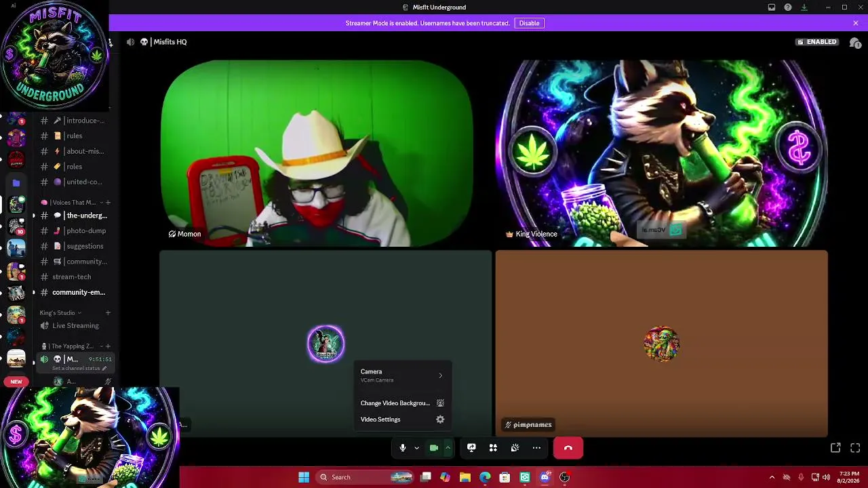Disconnect with the red hang-up button
868x488 pixels.
tap(568, 448)
